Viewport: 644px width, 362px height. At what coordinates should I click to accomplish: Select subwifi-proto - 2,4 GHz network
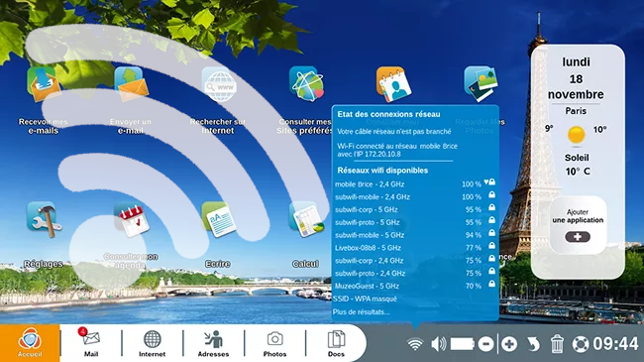pyautogui.click(x=415, y=273)
